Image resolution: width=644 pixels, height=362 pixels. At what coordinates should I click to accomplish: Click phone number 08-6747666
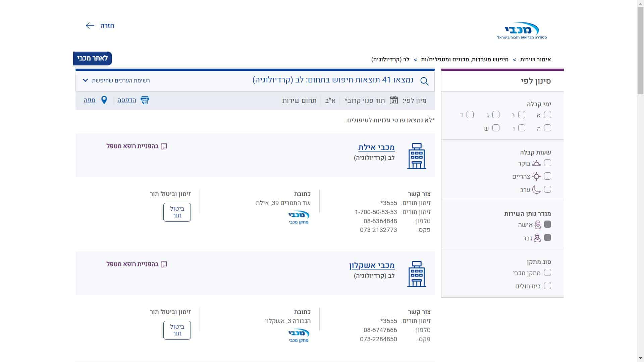click(380, 330)
